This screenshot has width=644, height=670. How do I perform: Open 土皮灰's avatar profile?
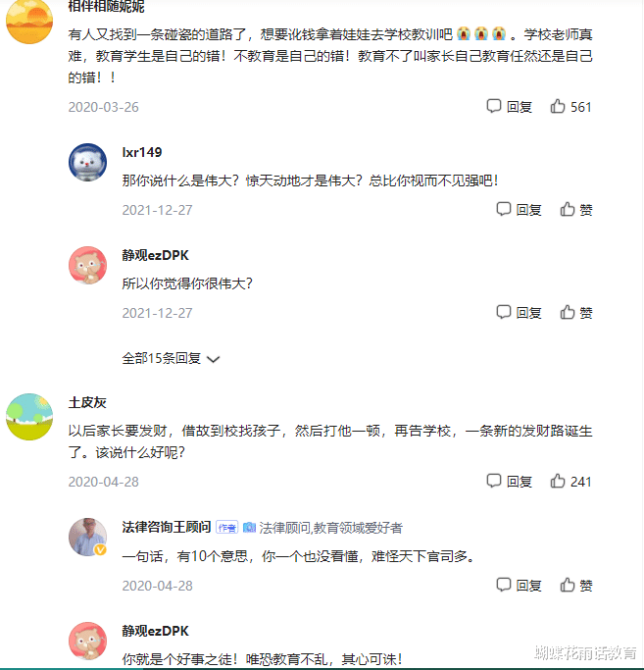click(x=29, y=416)
